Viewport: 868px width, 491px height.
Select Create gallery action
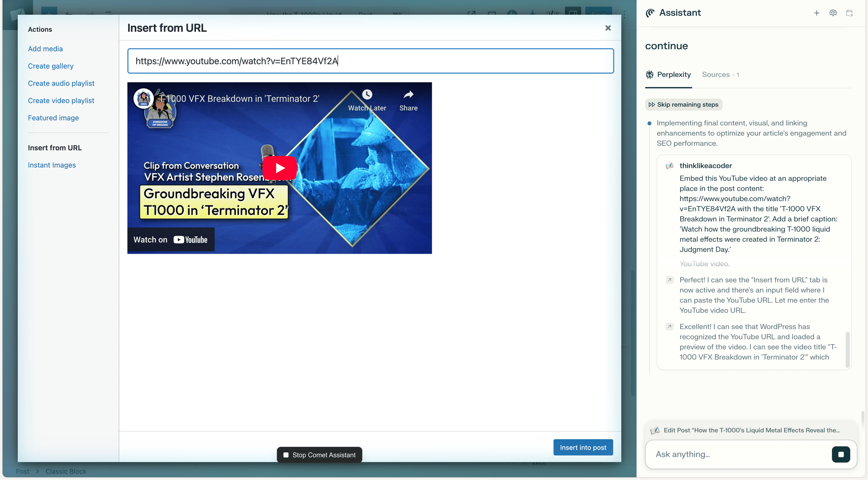(51, 66)
